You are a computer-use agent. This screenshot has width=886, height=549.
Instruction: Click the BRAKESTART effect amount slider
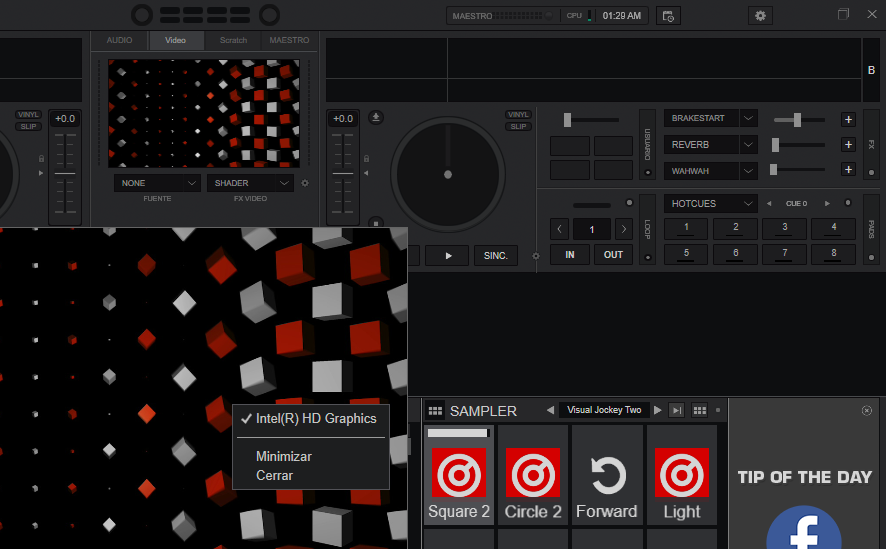798,120
